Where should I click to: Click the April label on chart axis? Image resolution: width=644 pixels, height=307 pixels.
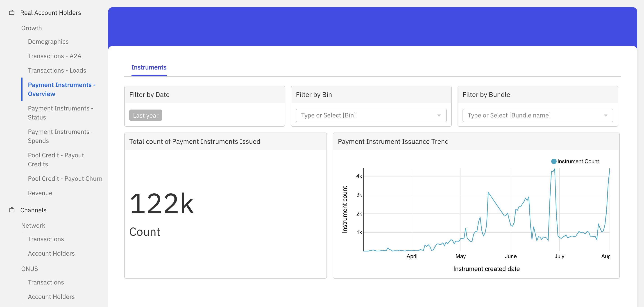click(412, 256)
